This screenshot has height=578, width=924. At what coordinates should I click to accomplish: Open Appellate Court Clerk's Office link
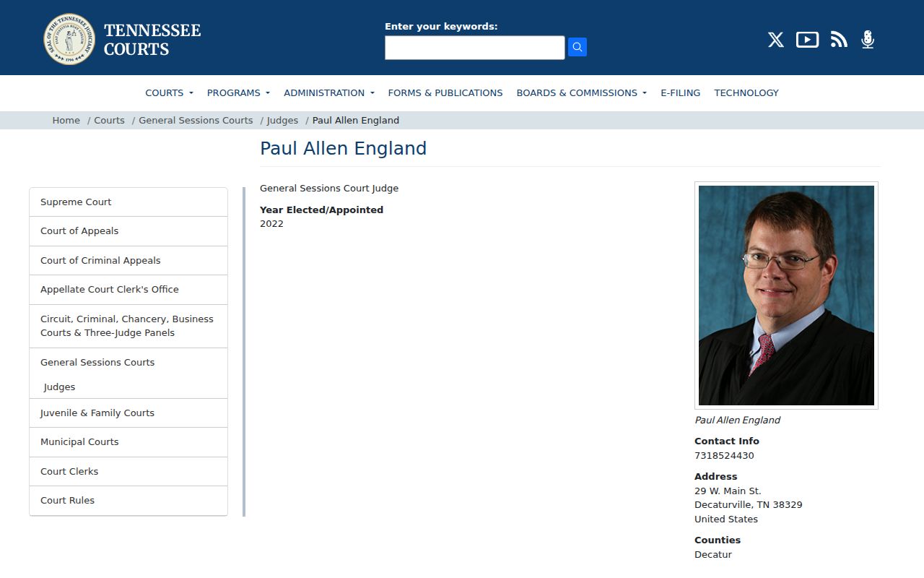pyautogui.click(x=128, y=290)
